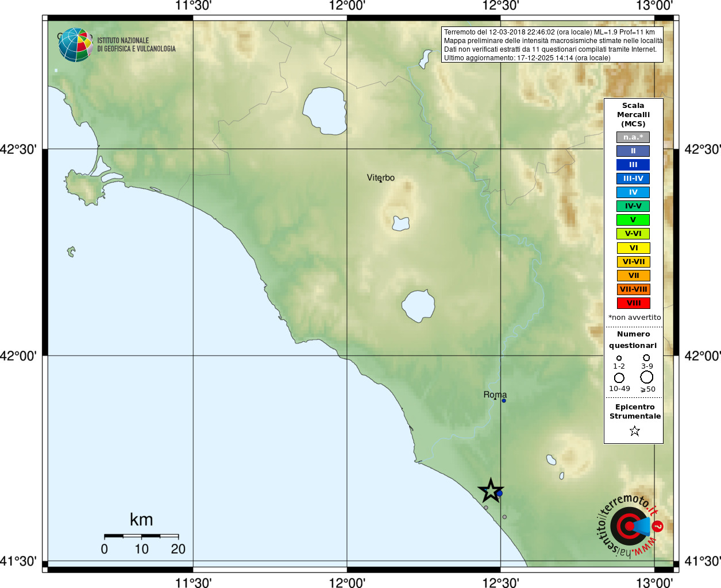
Task: Click the 'Dati non verificati' info line
Action: click(550, 49)
